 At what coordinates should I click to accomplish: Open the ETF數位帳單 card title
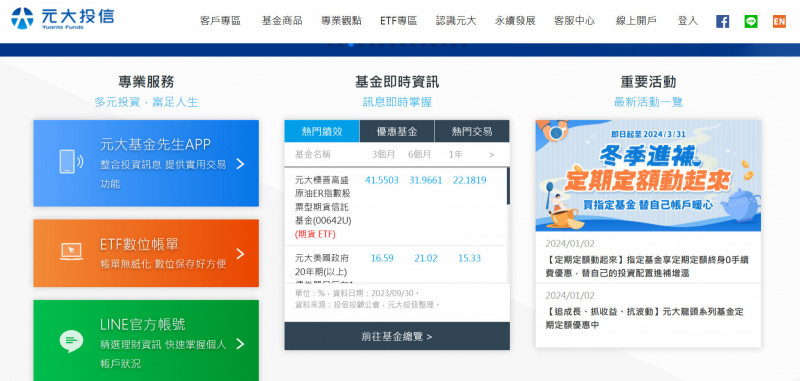pyautogui.click(x=139, y=244)
